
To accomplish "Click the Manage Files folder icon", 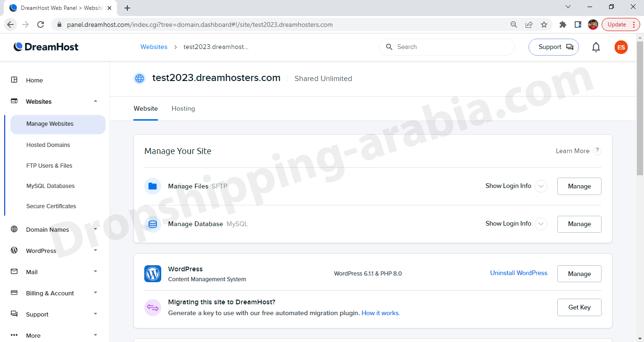I will point(153,186).
